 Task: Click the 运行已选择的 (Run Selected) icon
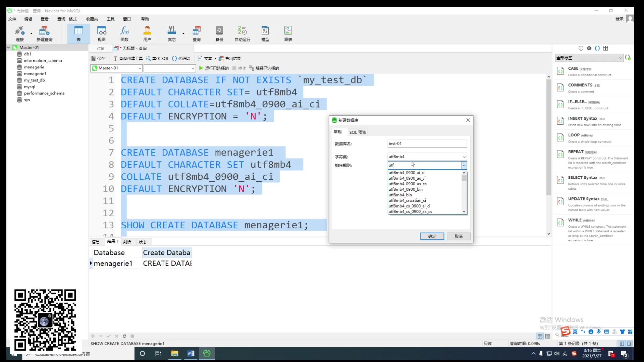[202, 68]
